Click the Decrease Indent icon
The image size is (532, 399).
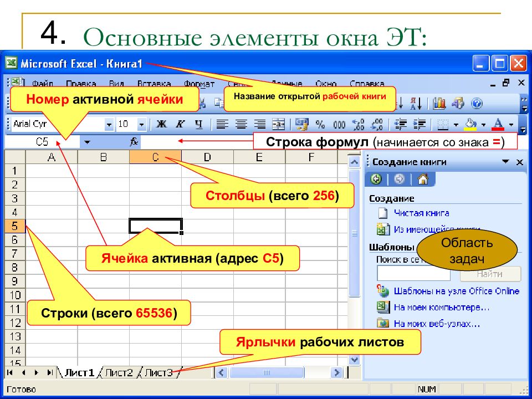(401, 125)
